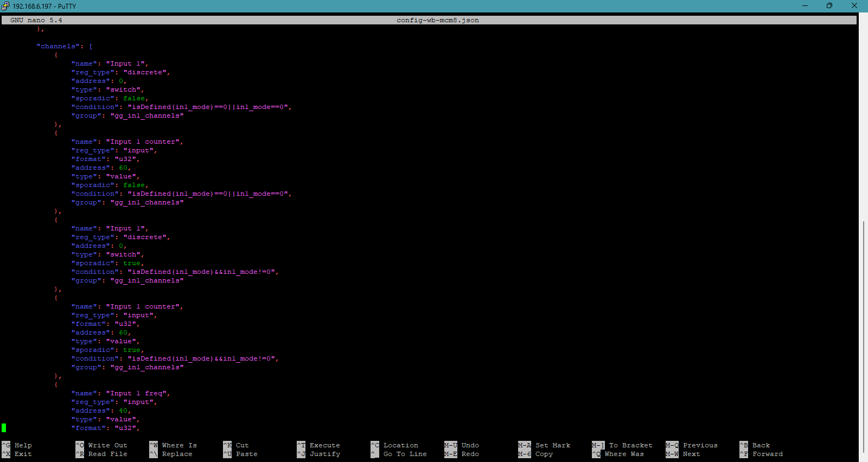Viewport: 868px width, 462px height.
Task: Minimize the PuTTY window
Action: [x=805, y=6]
